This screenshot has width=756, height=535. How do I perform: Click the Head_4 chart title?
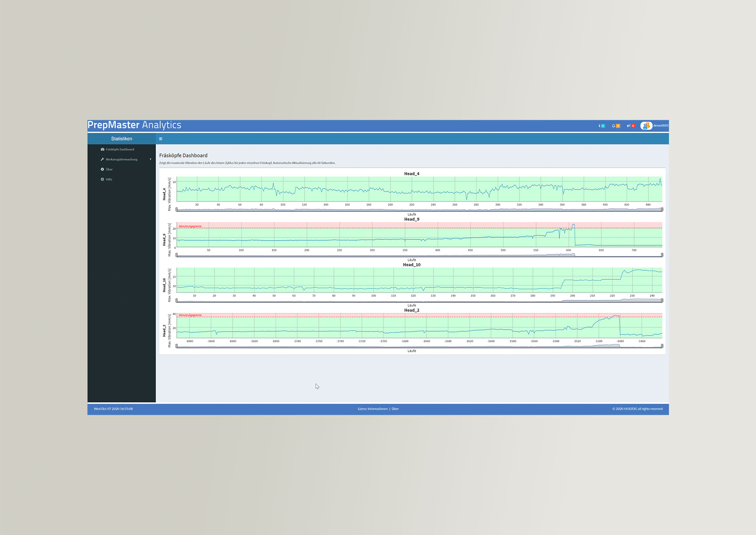pos(411,174)
